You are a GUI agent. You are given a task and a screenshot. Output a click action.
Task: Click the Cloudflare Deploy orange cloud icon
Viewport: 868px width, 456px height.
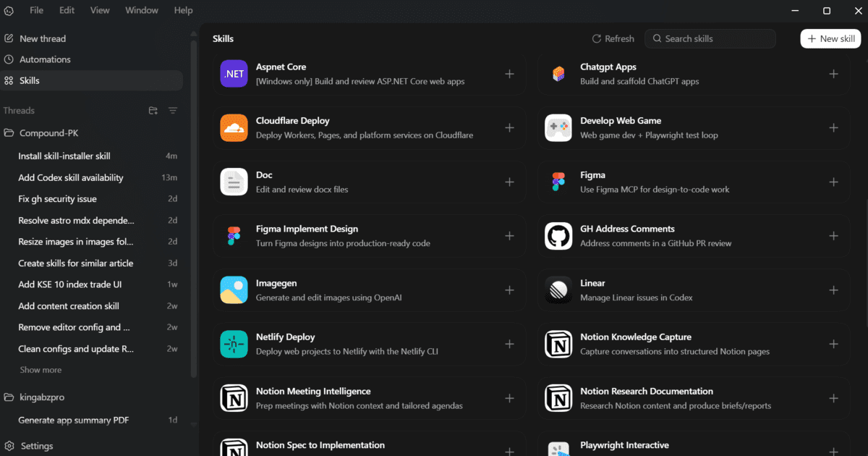pyautogui.click(x=234, y=128)
